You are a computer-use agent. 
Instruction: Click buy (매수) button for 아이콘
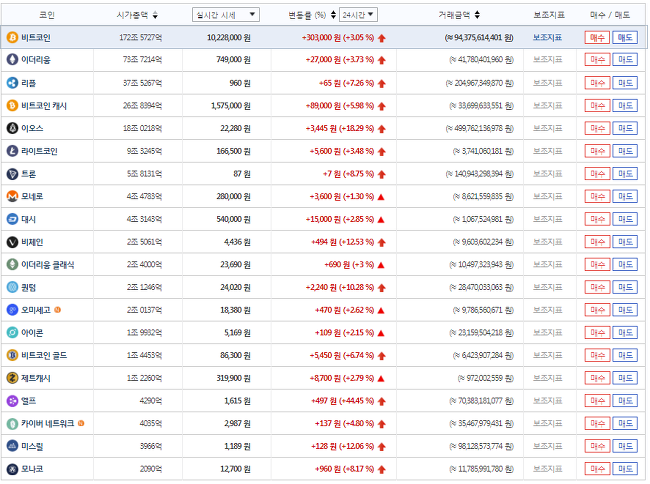pos(597,332)
